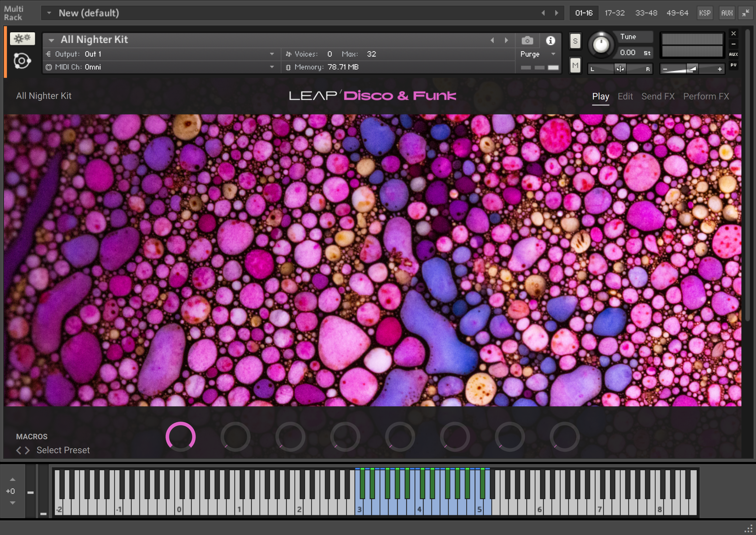Remove the All Nighter Kit instrument with X
This screenshot has height=535, width=756.
[x=733, y=33]
